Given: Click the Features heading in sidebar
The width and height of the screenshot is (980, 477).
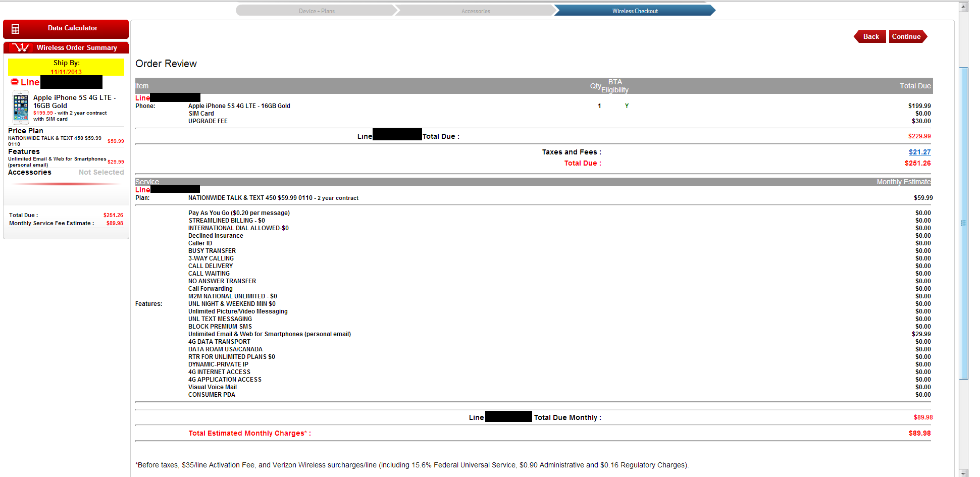Looking at the screenshot, I should 24,151.
